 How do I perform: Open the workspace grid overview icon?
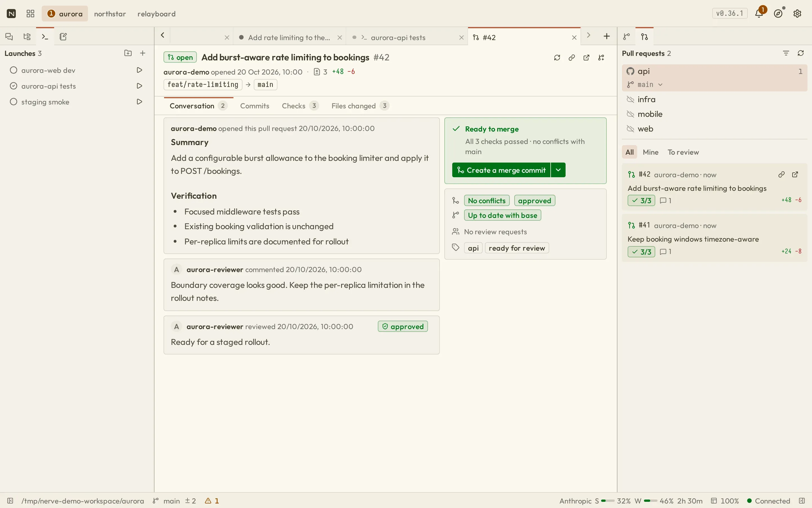30,14
